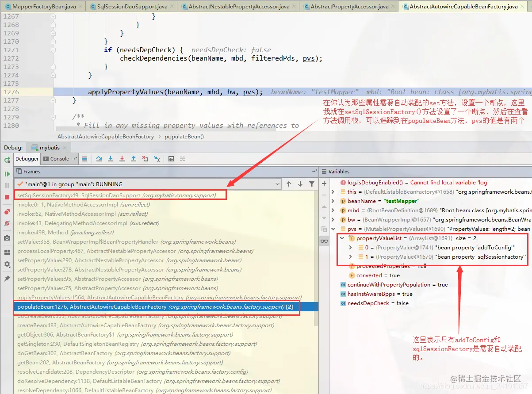The image size is (532, 394).
Task: Toggle Show Watches glasses icon
Action: [x=324, y=241]
